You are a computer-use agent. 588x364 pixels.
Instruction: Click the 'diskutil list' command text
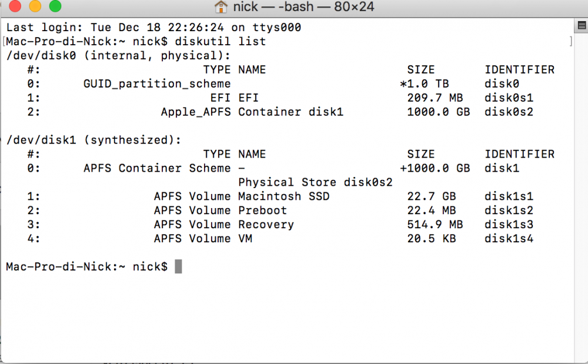click(220, 41)
